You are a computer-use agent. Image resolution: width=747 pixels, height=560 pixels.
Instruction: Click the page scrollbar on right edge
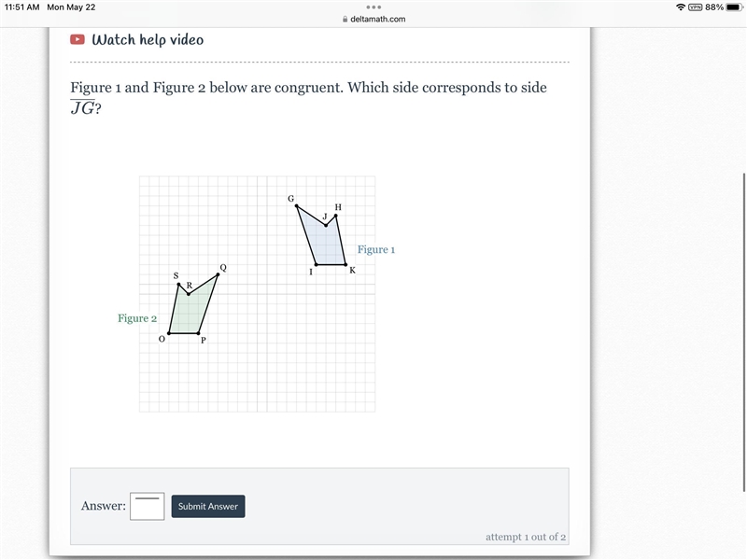743,332
